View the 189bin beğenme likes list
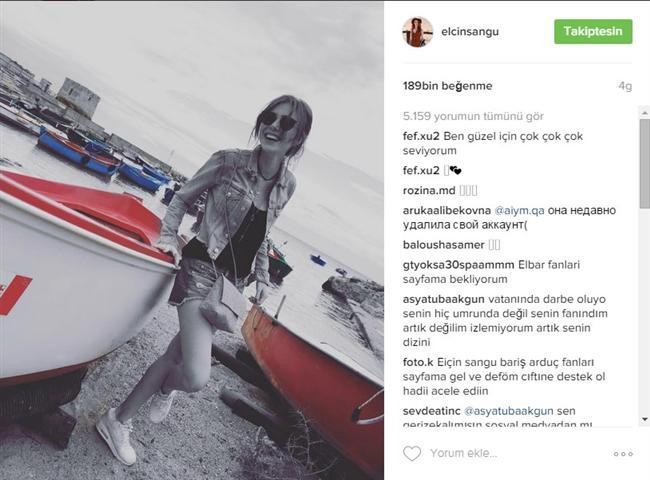 click(x=448, y=86)
